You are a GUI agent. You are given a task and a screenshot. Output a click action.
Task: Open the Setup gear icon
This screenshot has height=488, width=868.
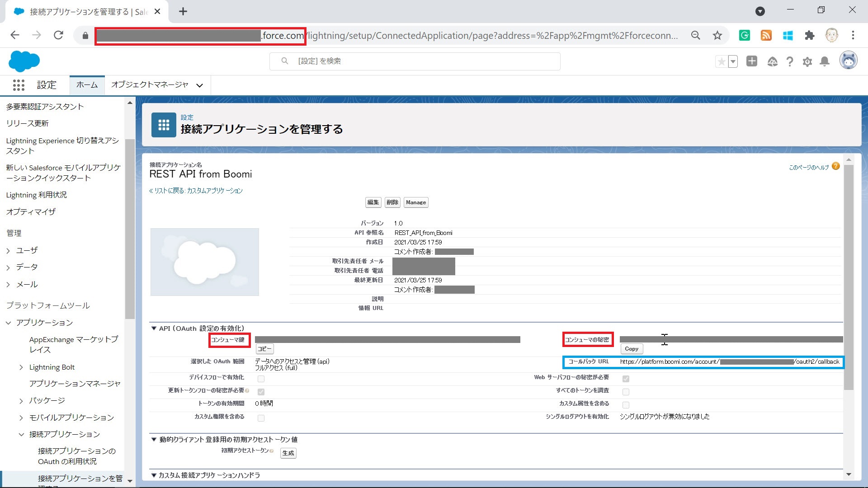[x=807, y=62]
